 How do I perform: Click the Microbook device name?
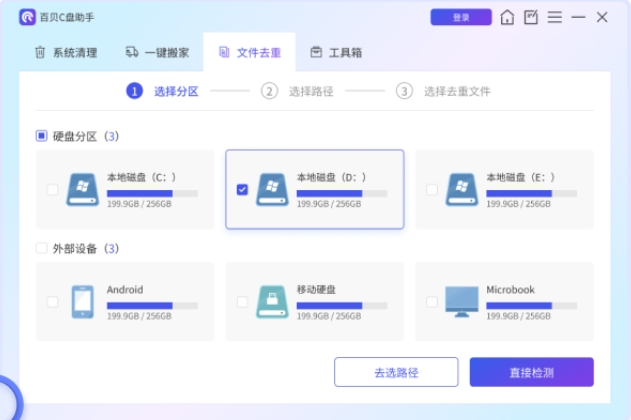coord(510,290)
